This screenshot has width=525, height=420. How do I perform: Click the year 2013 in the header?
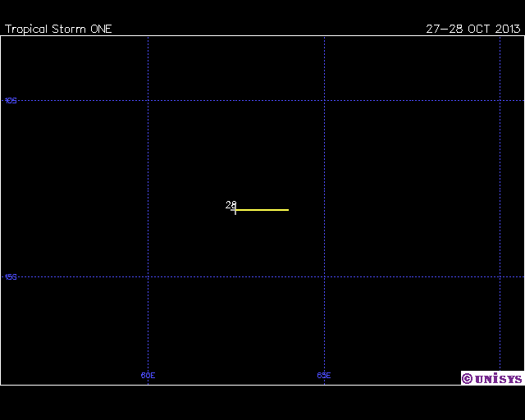(506, 29)
